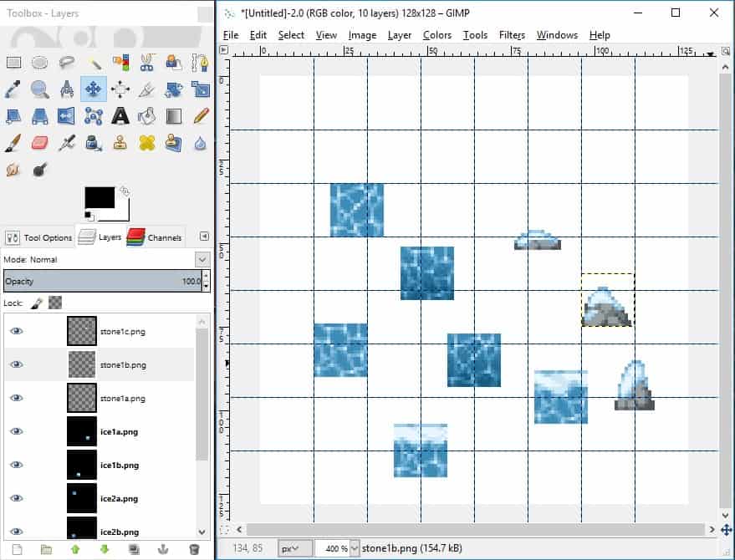
Task: Select the Eraser tool
Action: tap(40, 143)
